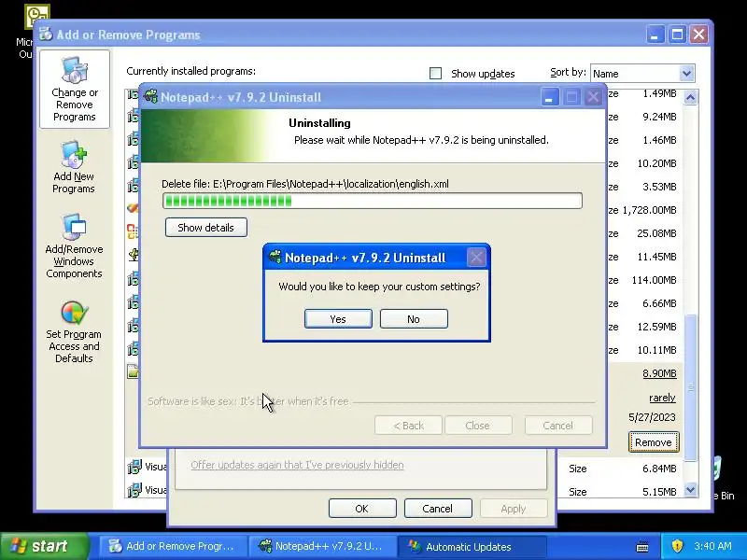This screenshot has height=560, width=747.
Task: Click the selected program's notepad icon
Action: [x=133, y=371]
